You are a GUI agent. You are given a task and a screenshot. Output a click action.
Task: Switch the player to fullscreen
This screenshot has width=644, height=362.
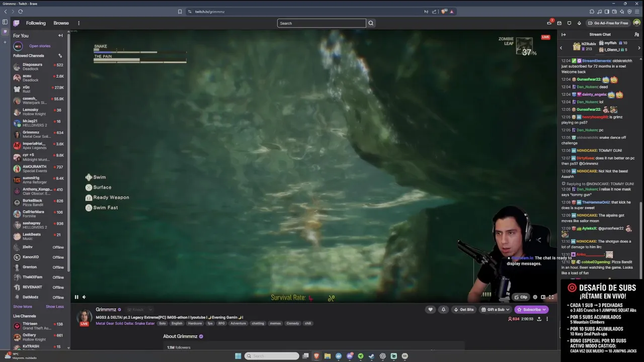551,297
